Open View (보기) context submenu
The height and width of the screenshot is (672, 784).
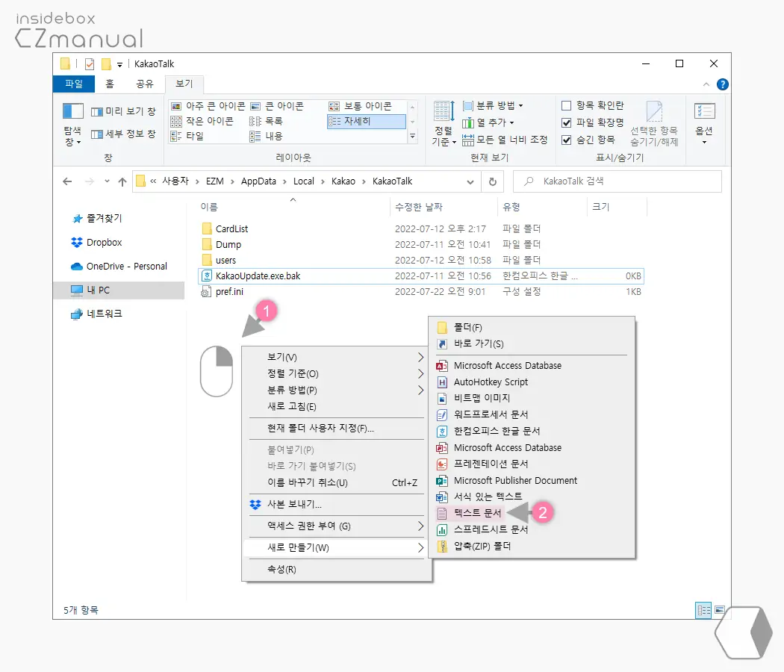[x=337, y=357]
